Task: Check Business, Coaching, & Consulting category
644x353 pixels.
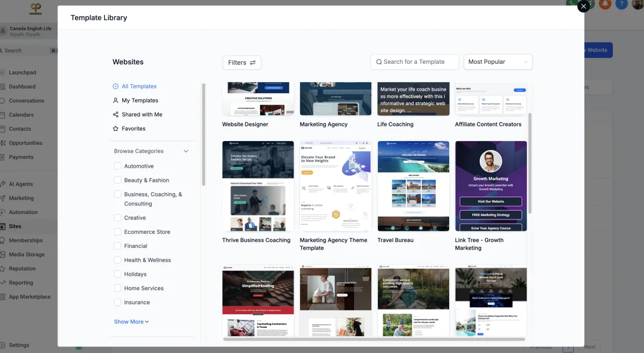Action: click(118, 194)
